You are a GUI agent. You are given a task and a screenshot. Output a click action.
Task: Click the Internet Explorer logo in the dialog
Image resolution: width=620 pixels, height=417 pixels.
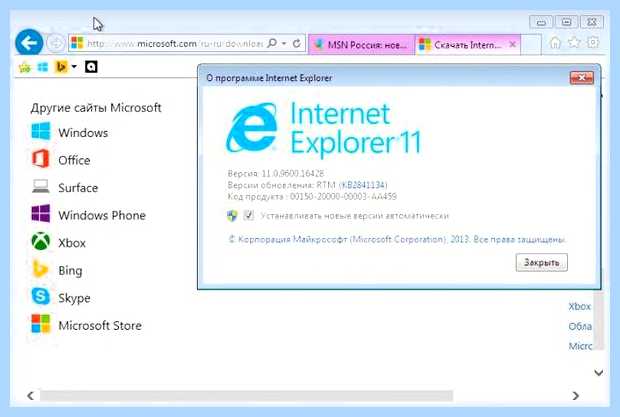point(251,128)
